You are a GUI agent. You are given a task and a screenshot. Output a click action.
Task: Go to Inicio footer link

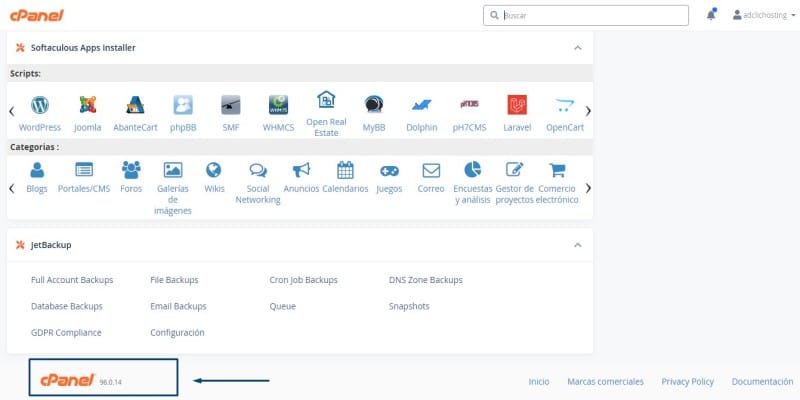(x=539, y=382)
